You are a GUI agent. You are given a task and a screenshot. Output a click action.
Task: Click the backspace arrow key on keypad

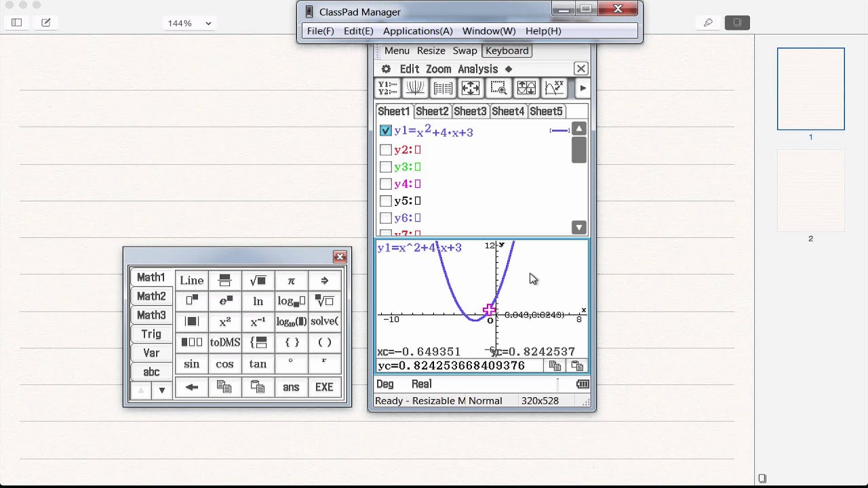pos(191,387)
